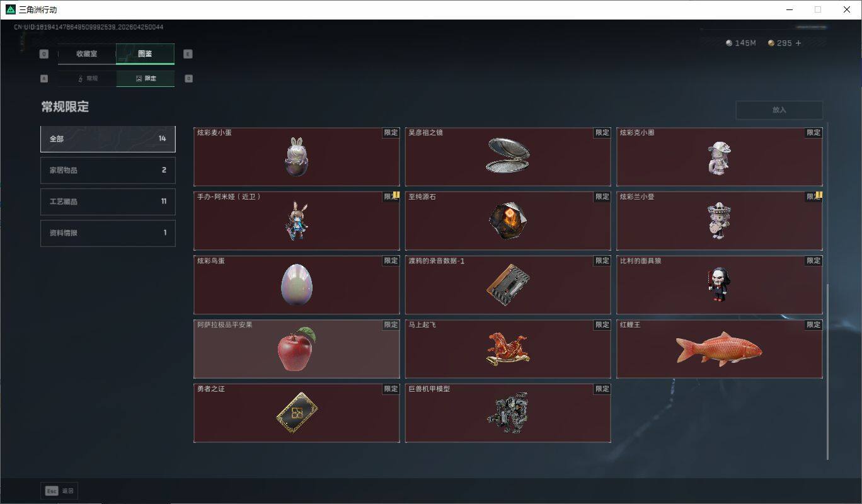Select the 炫彩鸟蛋 egg item
Screen dimensions: 862x504
pyautogui.click(x=297, y=285)
